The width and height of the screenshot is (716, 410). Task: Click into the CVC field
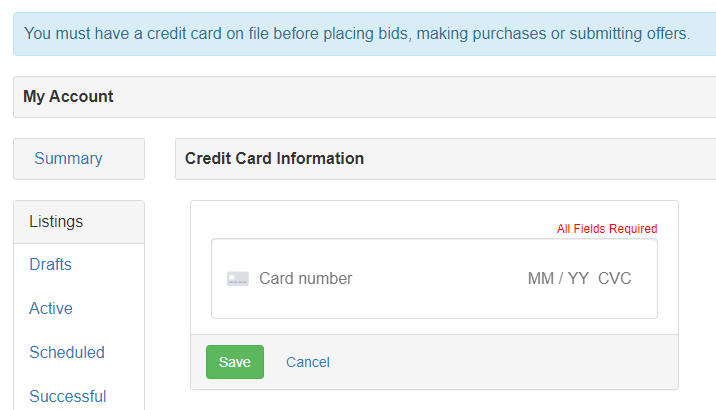tap(615, 279)
